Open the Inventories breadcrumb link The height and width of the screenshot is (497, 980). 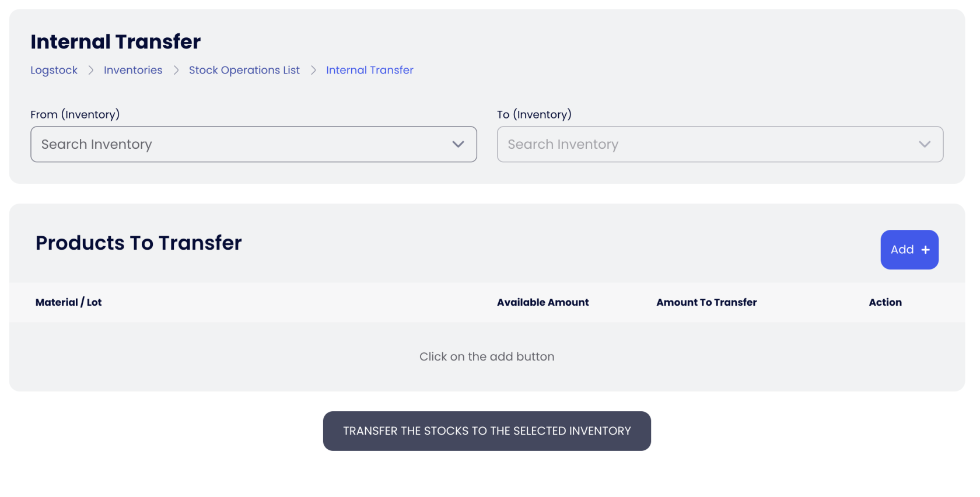coord(133,70)
